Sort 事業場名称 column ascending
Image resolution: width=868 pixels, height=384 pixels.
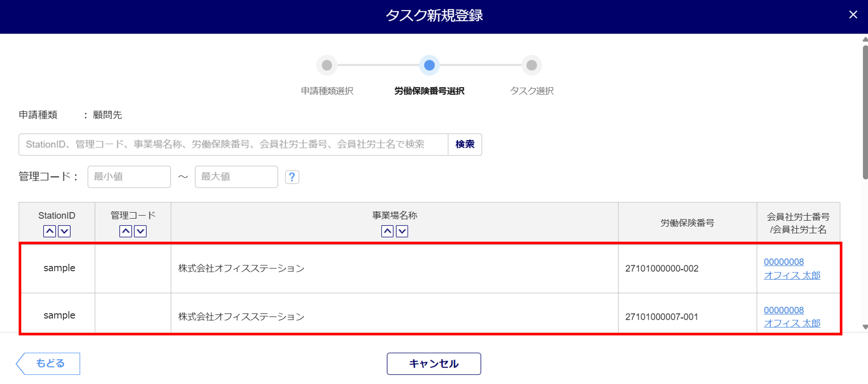tap(388, 231)
